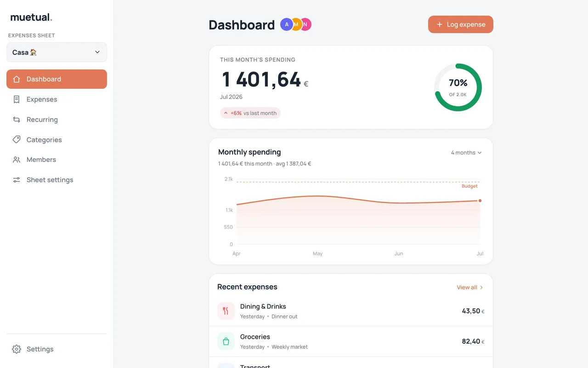Click the Members people icon
Screen dimensions: 588x368
click(x=17, y=160)
